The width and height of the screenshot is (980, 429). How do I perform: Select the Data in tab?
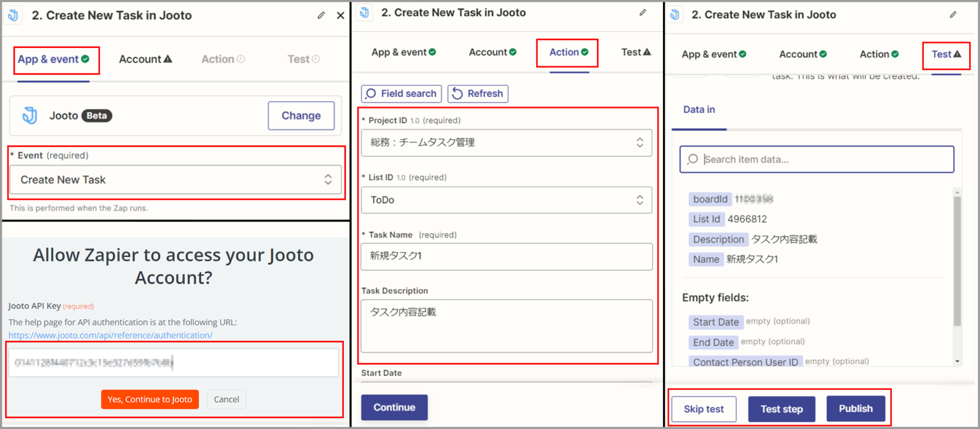click(x=699, y=110)
